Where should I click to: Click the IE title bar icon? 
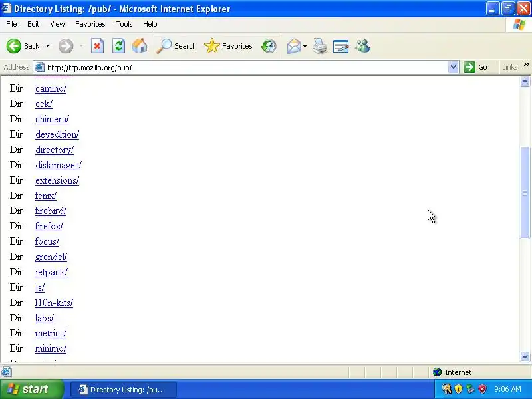coord(7,8)
